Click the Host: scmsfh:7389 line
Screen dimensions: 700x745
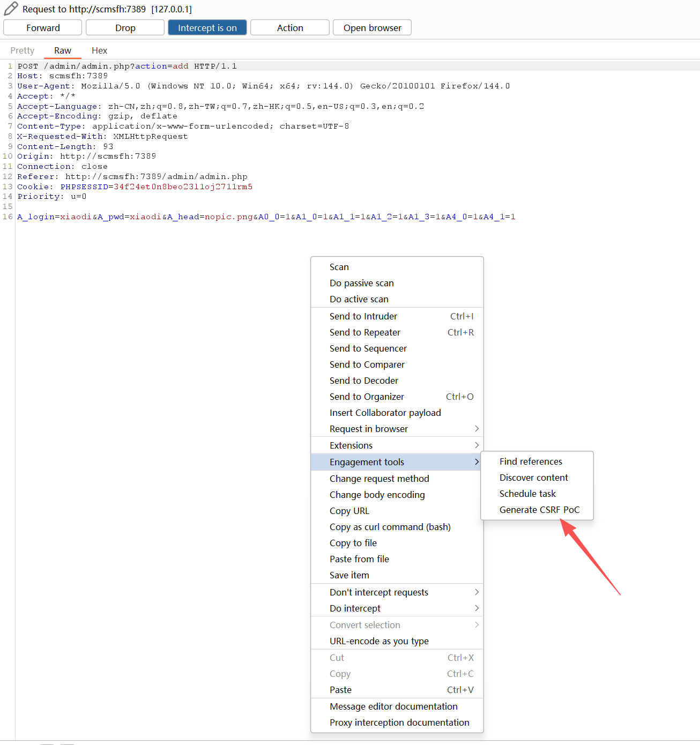[x=62, y=76]
